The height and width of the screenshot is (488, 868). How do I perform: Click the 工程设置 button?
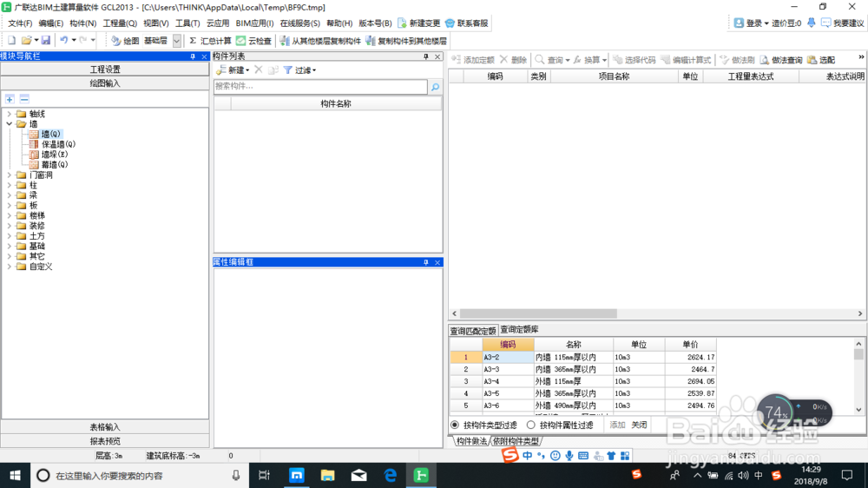coord(105,69)
